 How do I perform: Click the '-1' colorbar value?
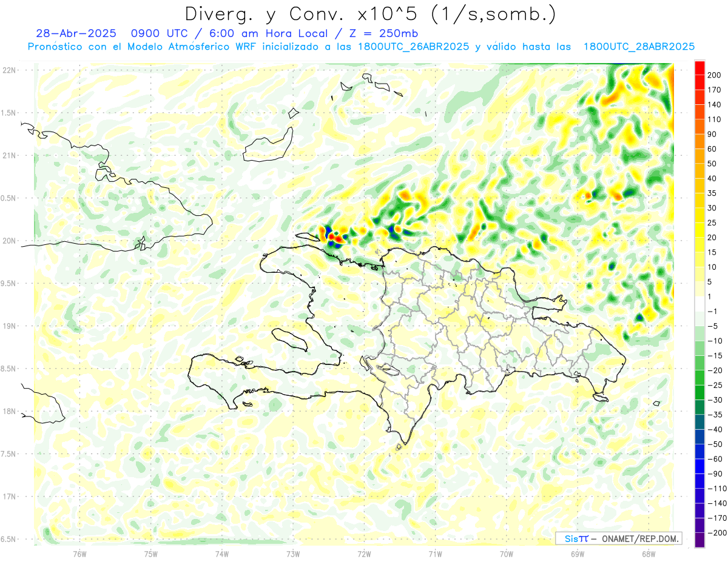tap(713, 312)
